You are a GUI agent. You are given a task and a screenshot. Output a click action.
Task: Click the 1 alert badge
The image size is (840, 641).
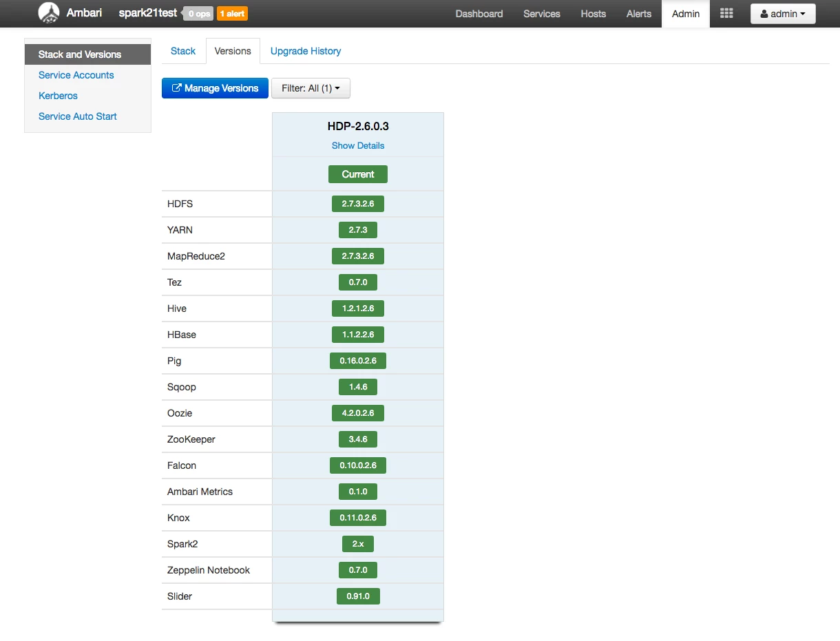point(232,14)
